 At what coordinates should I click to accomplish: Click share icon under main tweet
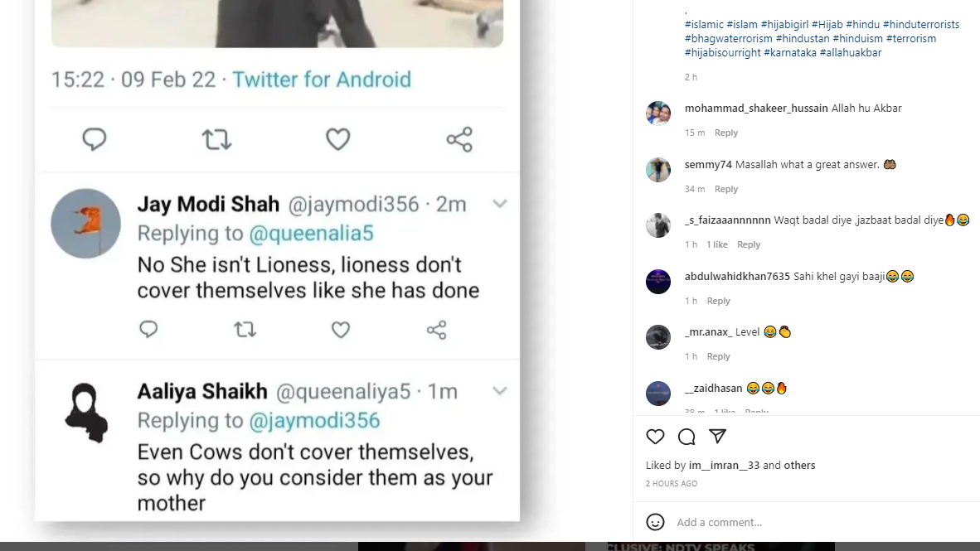[459, 139]
